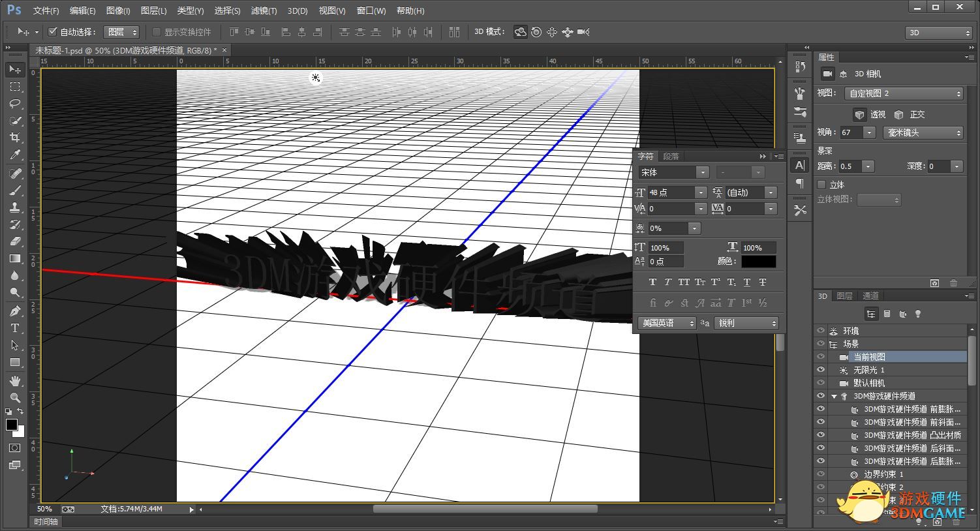The width and height of the screenshot is (980, 531).
Task: Enable the Show Transform Controls checkbox
Action: (x=157, y=32)
